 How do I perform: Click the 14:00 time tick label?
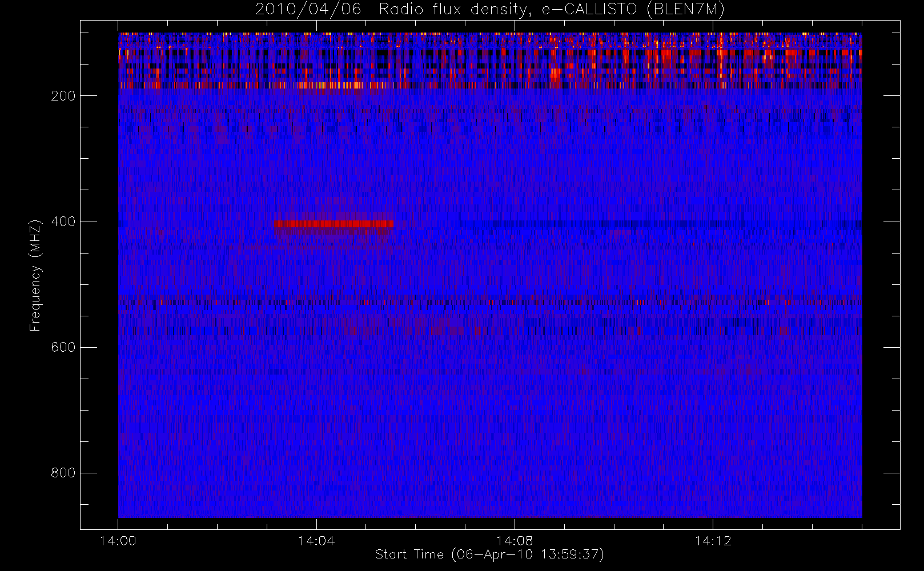click(x=118, y=541)
